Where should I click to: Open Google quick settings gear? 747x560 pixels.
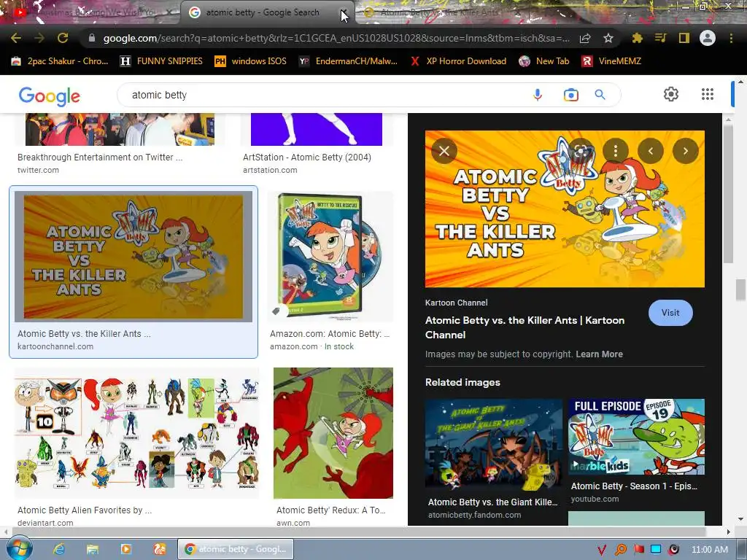pyautogui.click(x=671, y=94)
